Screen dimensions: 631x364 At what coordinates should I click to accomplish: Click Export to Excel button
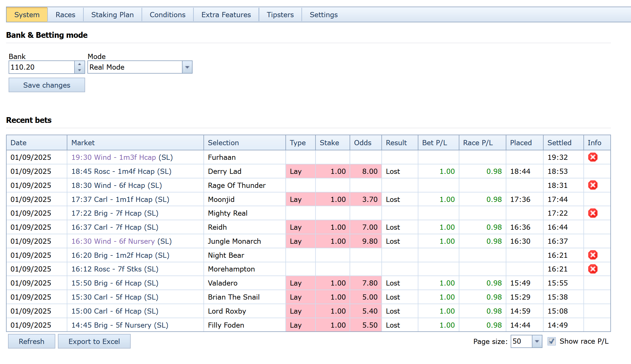(94, 341)
